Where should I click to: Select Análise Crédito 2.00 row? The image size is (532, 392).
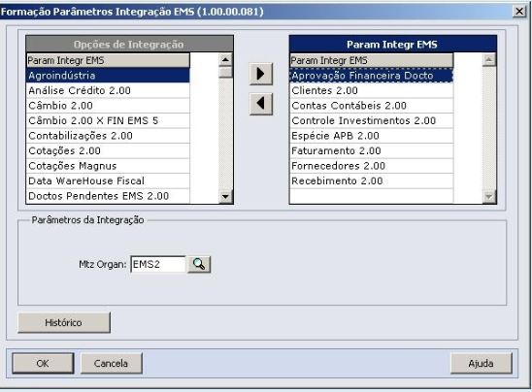(108, 90)
